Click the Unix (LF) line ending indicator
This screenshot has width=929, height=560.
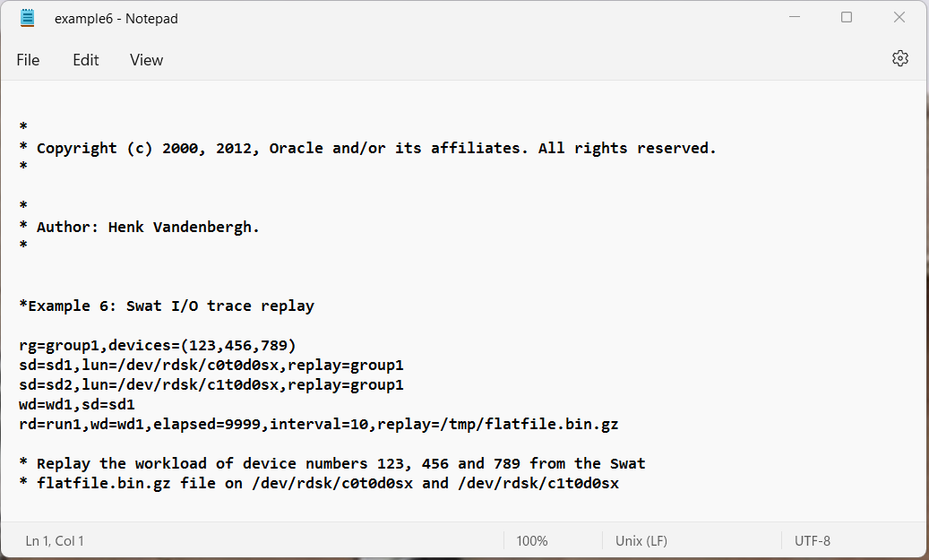[641, 541]
